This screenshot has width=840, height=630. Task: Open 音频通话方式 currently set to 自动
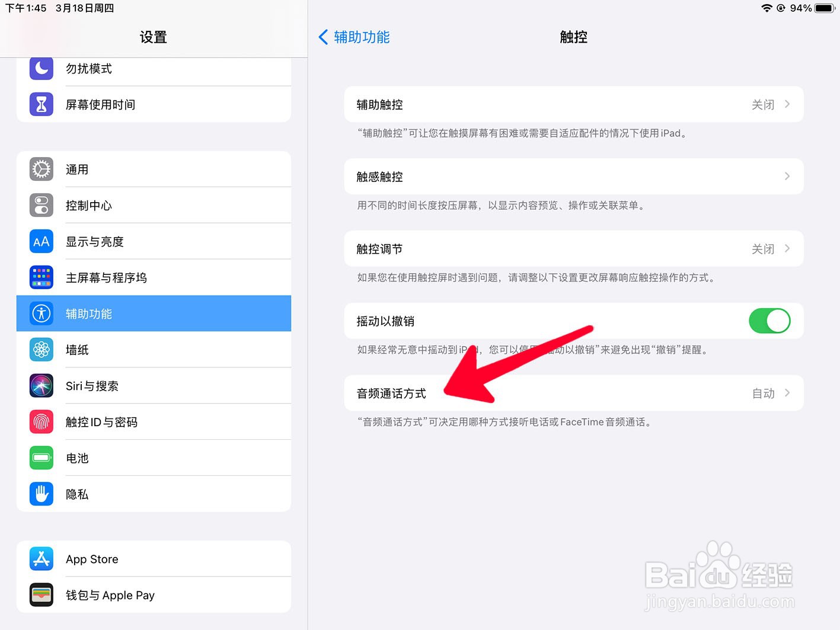click(573, 392)
